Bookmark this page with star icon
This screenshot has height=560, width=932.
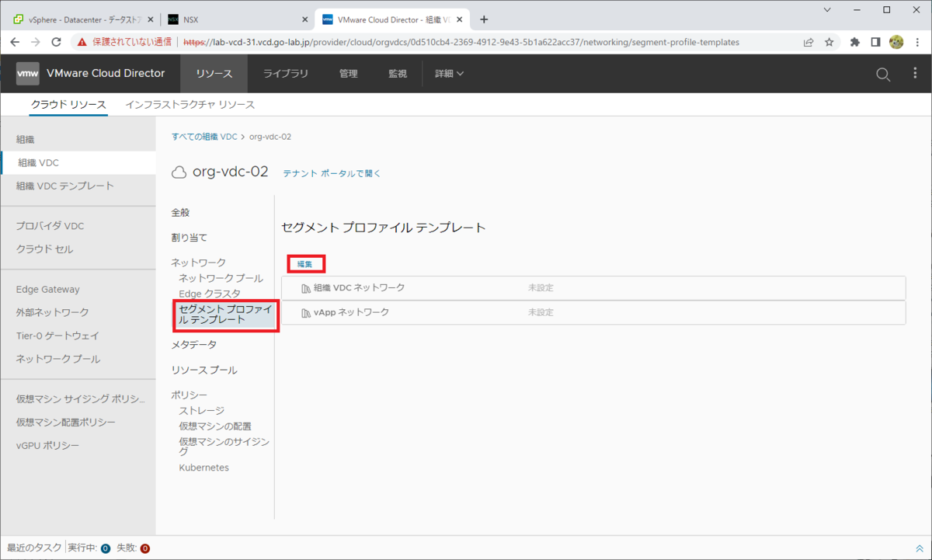pyautogui.click(x=829, y=42)
